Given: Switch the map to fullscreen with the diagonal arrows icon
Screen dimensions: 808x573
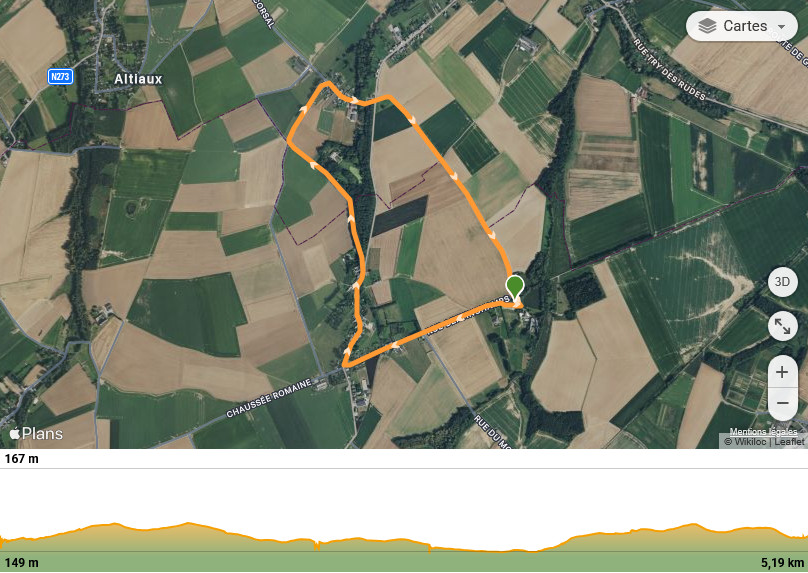Looking at the screenshot, I should pyautogui.click(x=782, y=326).
